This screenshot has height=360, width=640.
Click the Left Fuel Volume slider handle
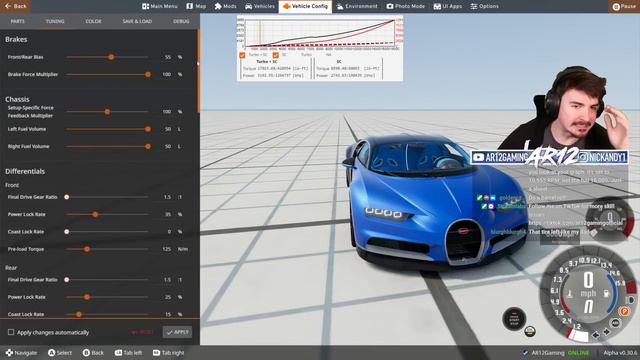coord(148,129)
